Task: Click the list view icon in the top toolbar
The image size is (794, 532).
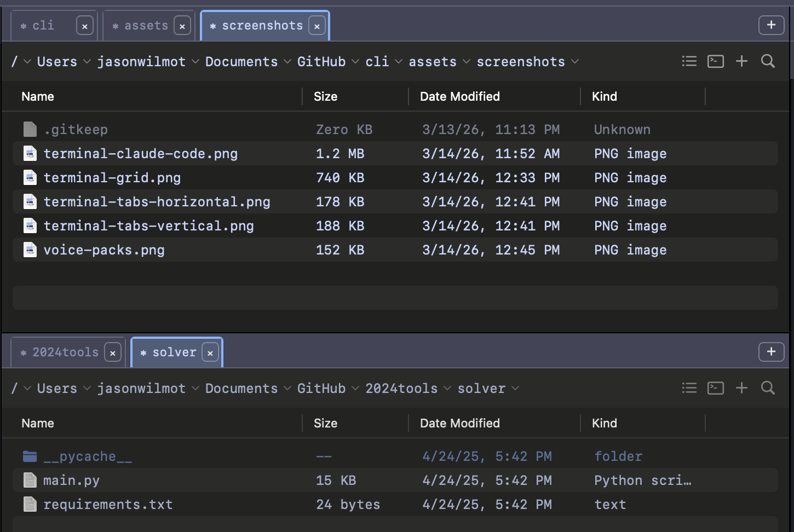Action: [689, 61]
